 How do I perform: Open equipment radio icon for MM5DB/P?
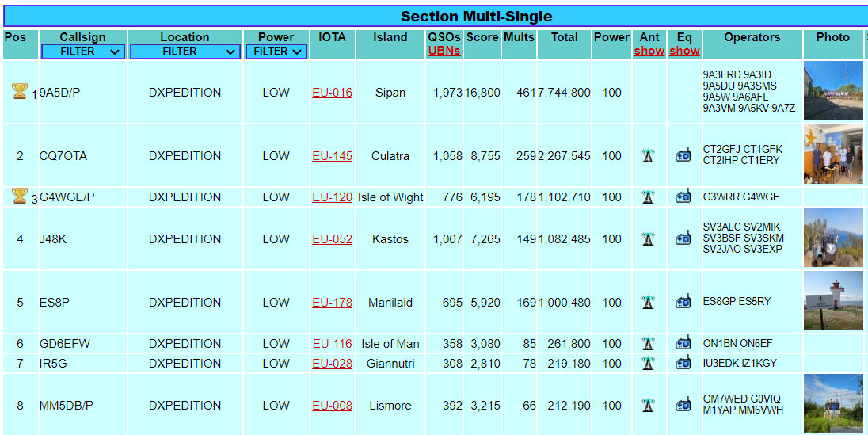(683, 405)
